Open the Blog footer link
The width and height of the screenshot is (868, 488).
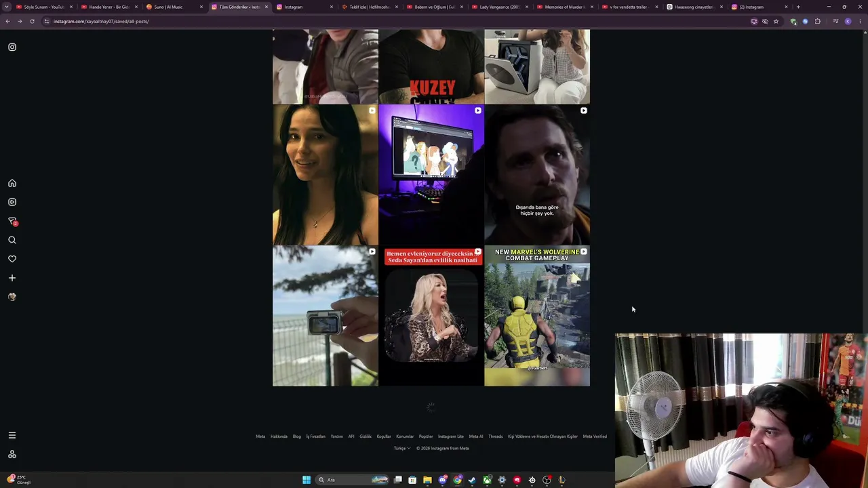click(296, 436)
